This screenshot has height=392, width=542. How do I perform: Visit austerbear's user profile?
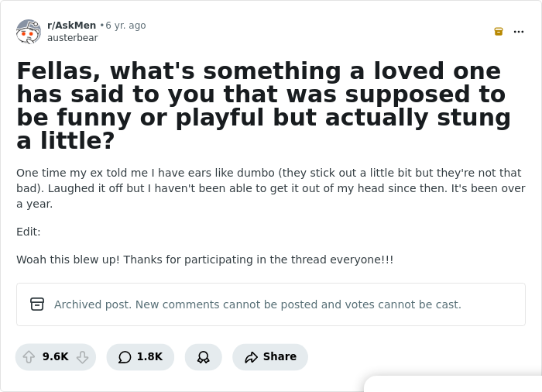click(x=72, y=37)
